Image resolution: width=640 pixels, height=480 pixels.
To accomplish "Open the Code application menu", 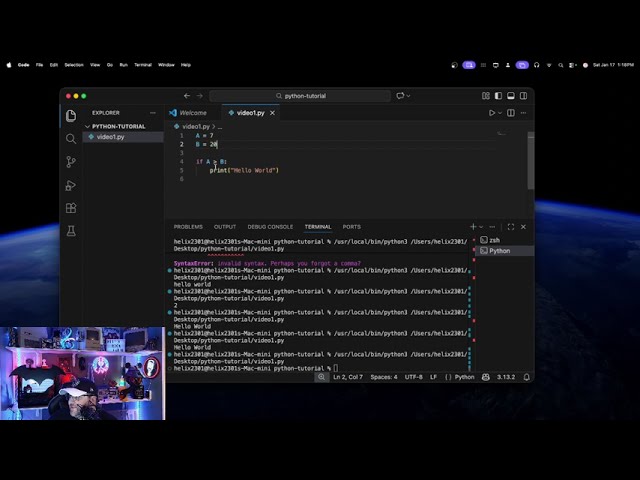I will click(x=23, y=65).
